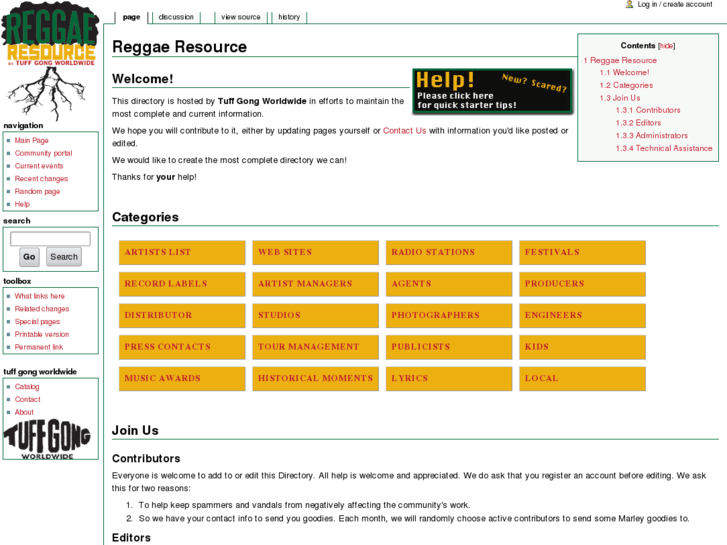Open Special pages
Image resolution: width=727 pixels, height=545 pixels.
[x=37, y=321]
